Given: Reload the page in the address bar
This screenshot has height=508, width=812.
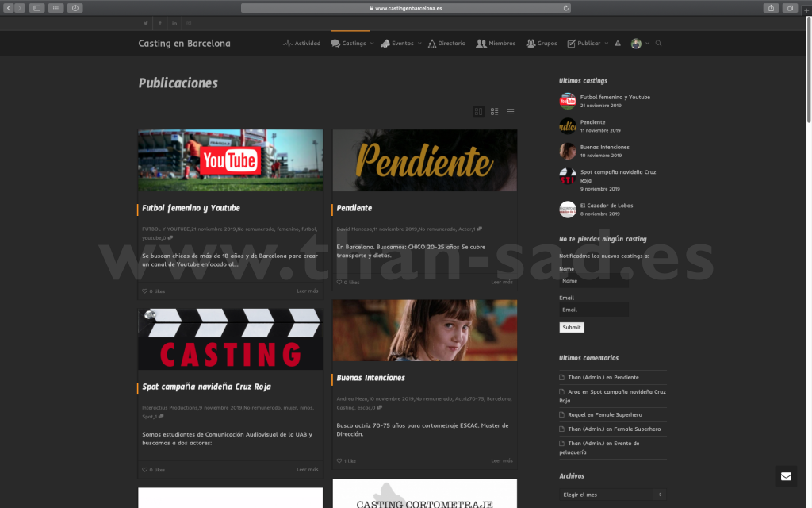Looking at the screenshot, I should (x=566, y=8).
